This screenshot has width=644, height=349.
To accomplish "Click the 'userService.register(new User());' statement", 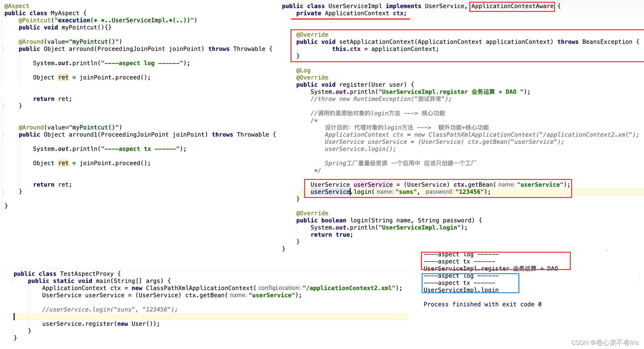I will coord(101,324).
